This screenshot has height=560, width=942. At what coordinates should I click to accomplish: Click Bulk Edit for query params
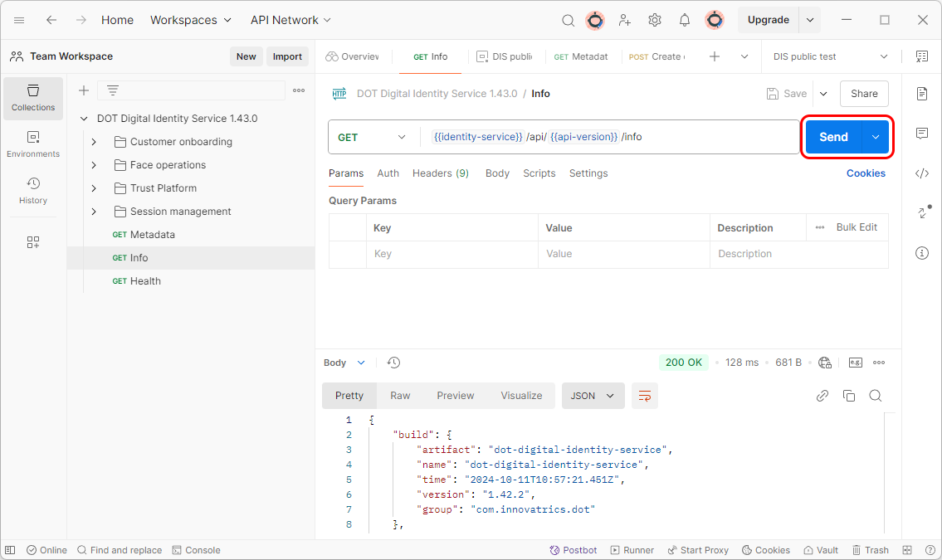(856, 227)
